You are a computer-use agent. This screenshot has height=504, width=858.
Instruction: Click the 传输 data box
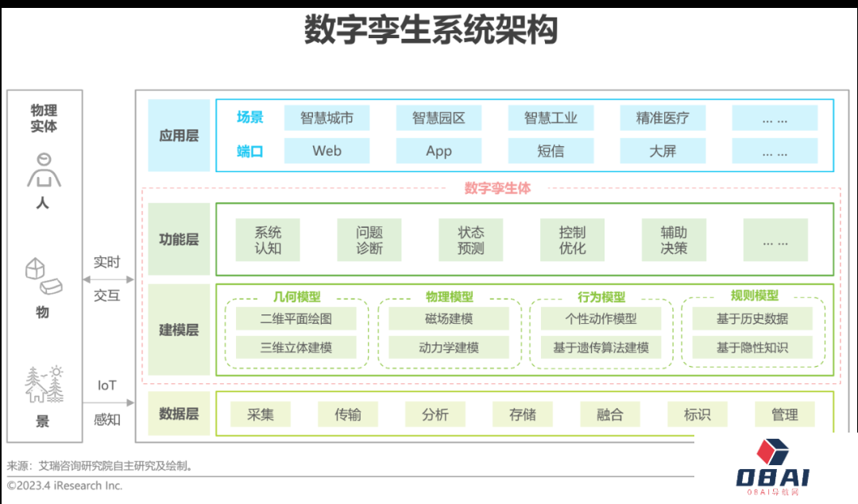pyautogui.click(x=348, y=414)
